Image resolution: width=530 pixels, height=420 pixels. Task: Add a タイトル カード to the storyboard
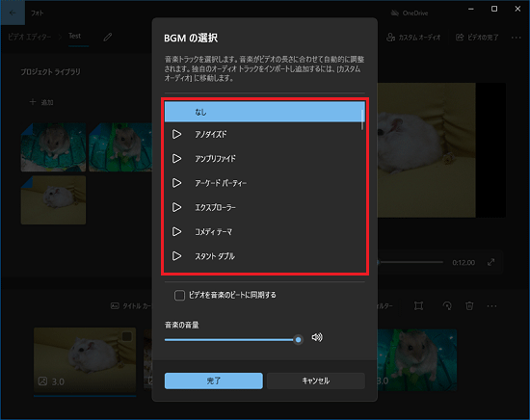click(x=131, y=306)
